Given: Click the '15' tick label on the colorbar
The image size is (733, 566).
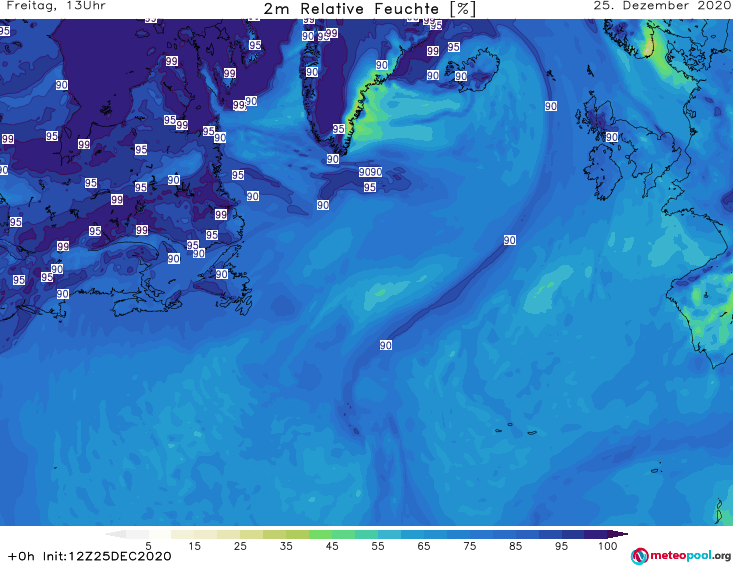Looking at the screenshot, I should pyautogui.click(x=194, y=546).
